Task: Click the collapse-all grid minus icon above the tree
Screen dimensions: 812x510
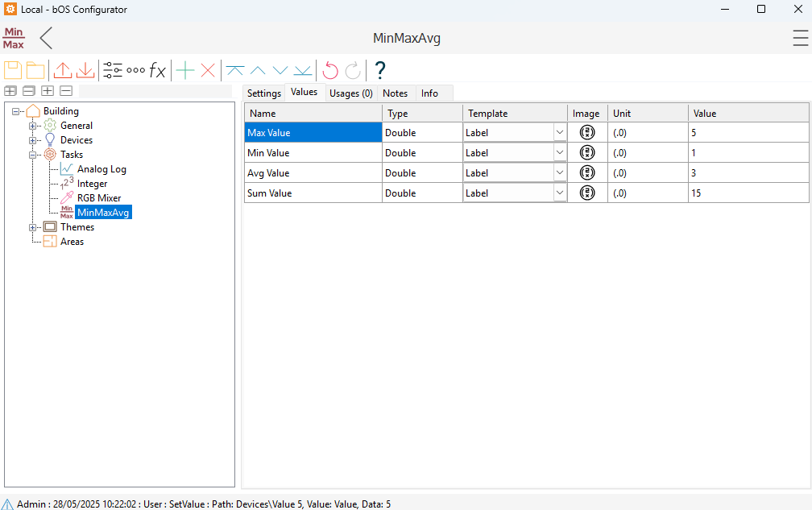Action: coord(29,91)
